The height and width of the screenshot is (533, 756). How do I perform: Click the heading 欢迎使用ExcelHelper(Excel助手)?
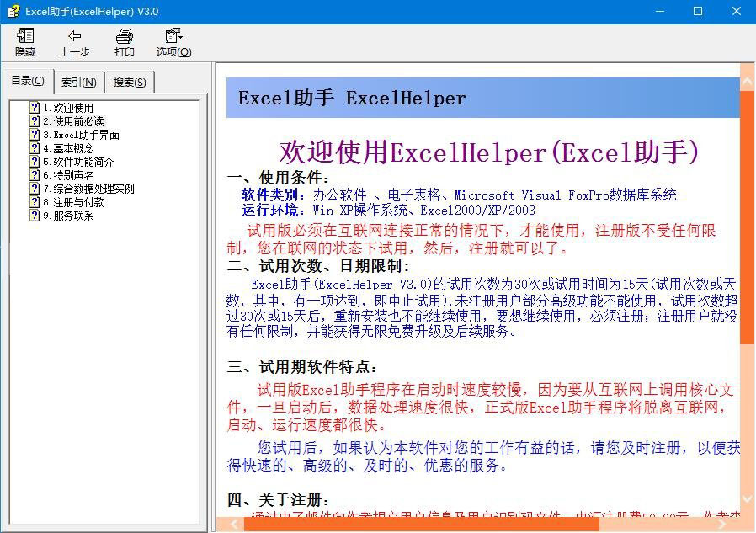pyautogui.click(x=488, y=152)
